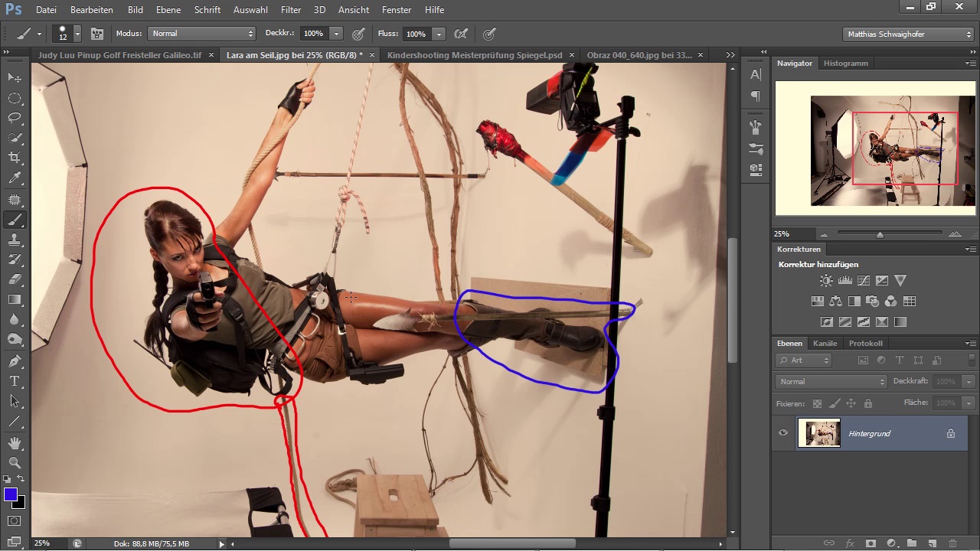Pick the Eyedropper tool
This screenshot has width=980, height=551.
(x=15, y=178)
